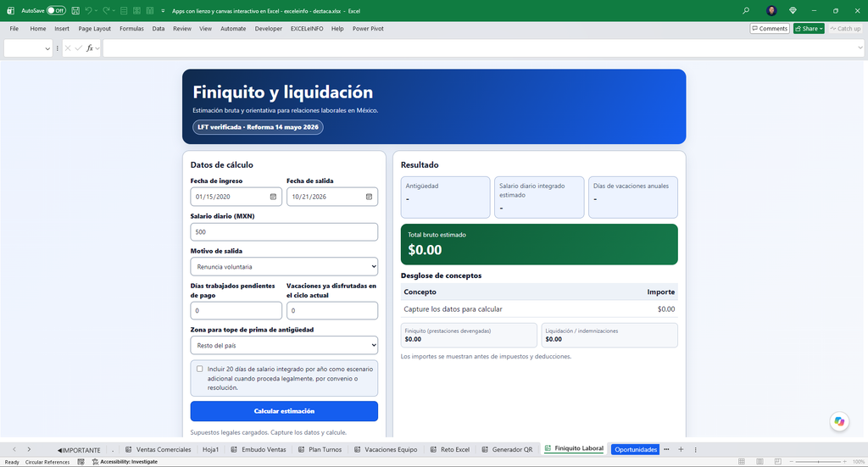
Task: Add a new sheet with plus icon
Action: click(x=681, y=449)
